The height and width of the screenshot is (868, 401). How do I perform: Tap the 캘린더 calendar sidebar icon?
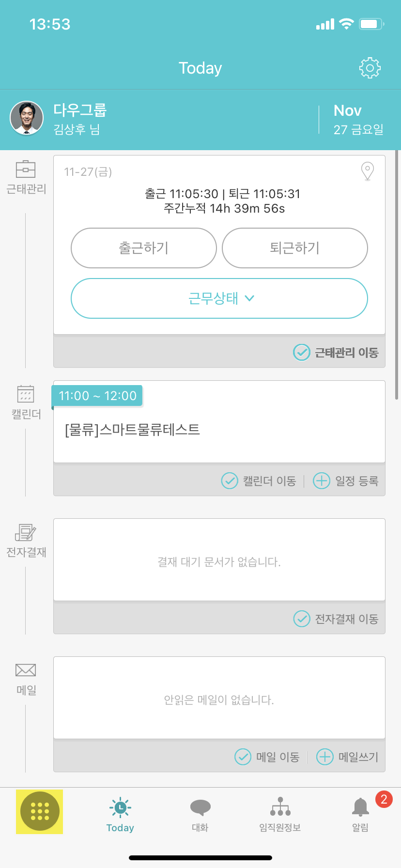pos(26,394)
